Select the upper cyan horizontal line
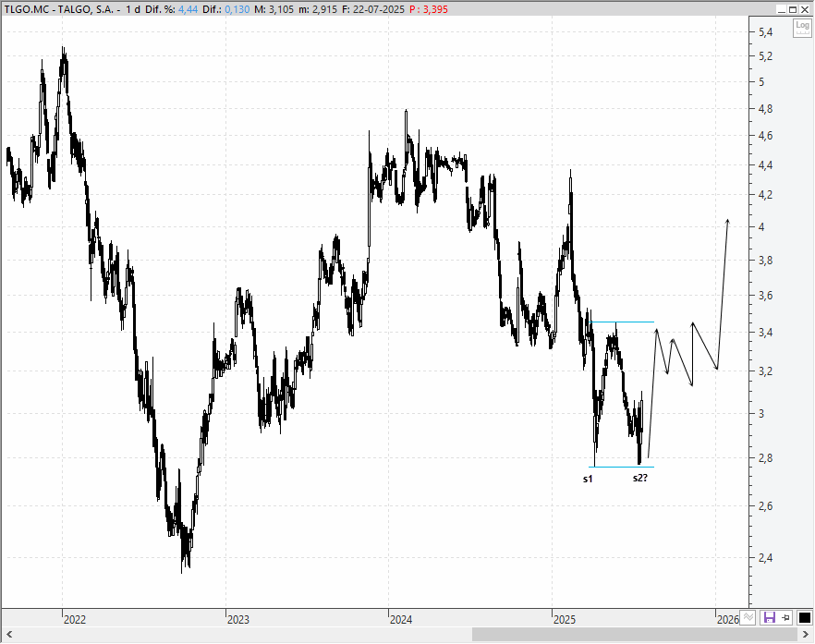815x644 pixels. pos(622,322)
